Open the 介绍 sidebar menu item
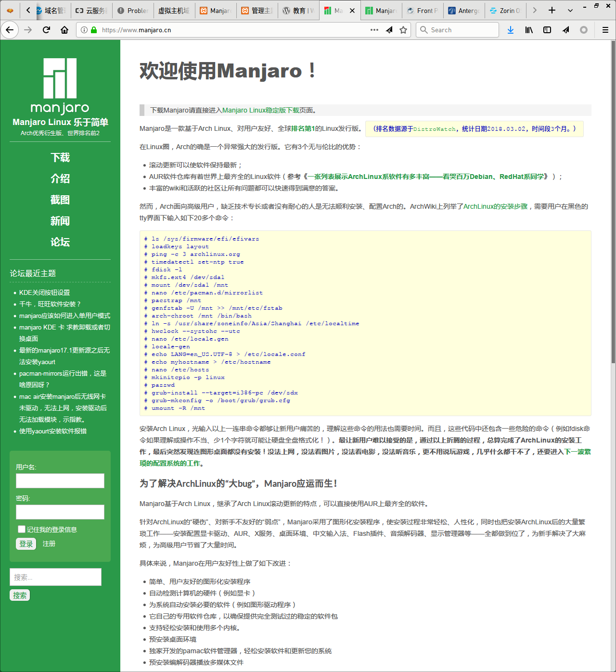The height and width of the screenshot is (672, 616). click(x=60, y=178)
